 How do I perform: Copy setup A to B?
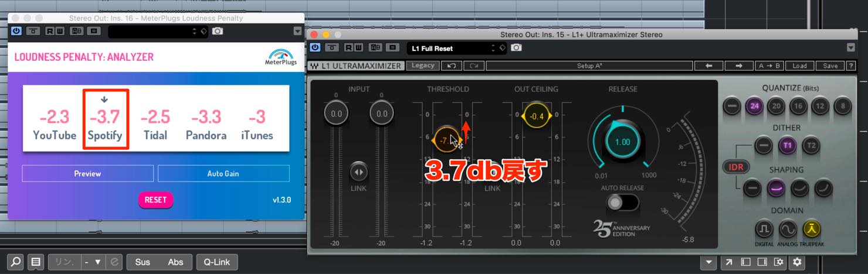pyautogui.click(x=768, y=66)
